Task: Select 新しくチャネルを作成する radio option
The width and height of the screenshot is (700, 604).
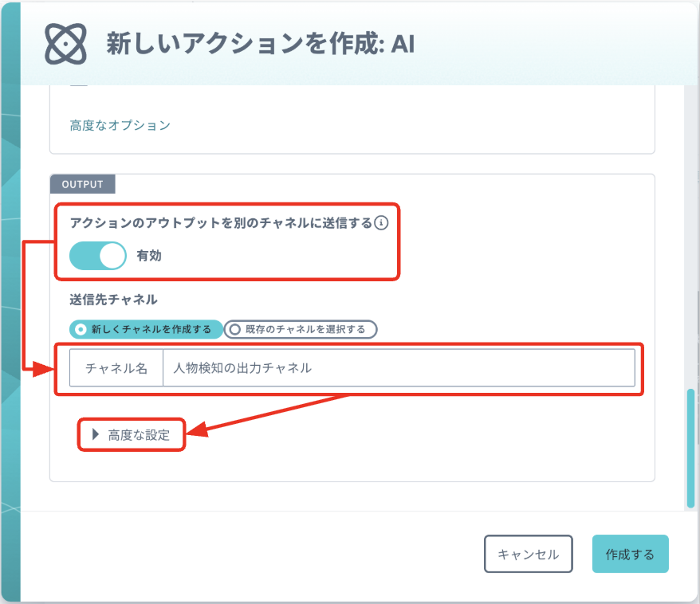Action: tap(146, 329)
